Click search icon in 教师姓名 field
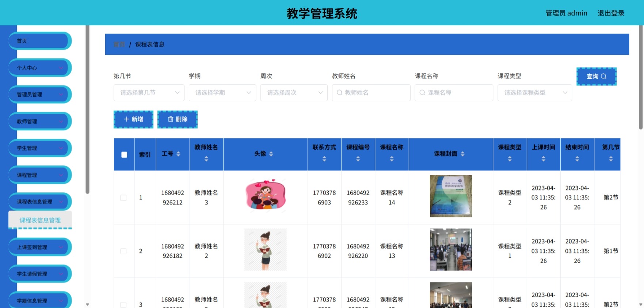Image resolution: width=644 pixels, height=308 pixels. pos(339,93)
